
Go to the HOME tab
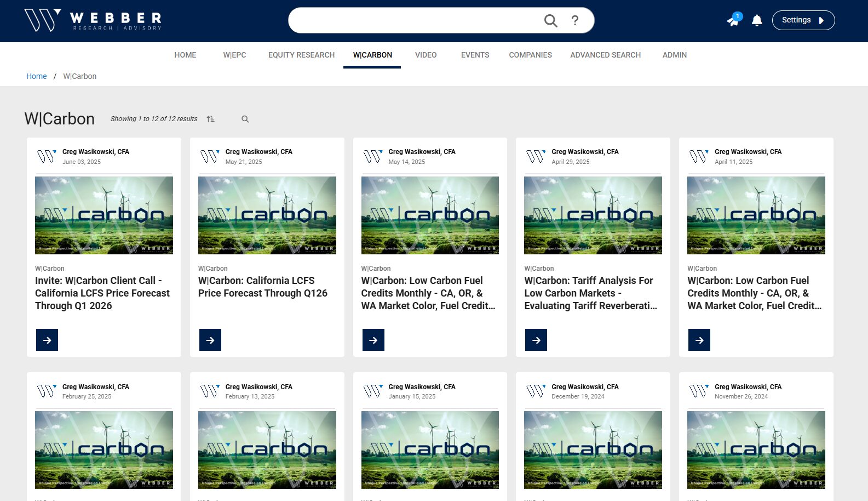tap(185, 55)
